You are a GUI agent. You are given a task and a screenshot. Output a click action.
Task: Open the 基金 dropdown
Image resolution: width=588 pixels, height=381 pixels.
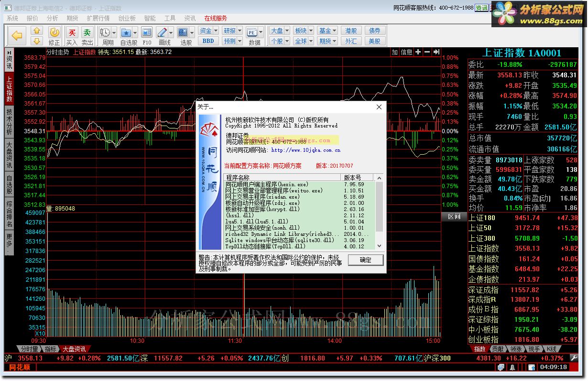[x=327, y=31]
